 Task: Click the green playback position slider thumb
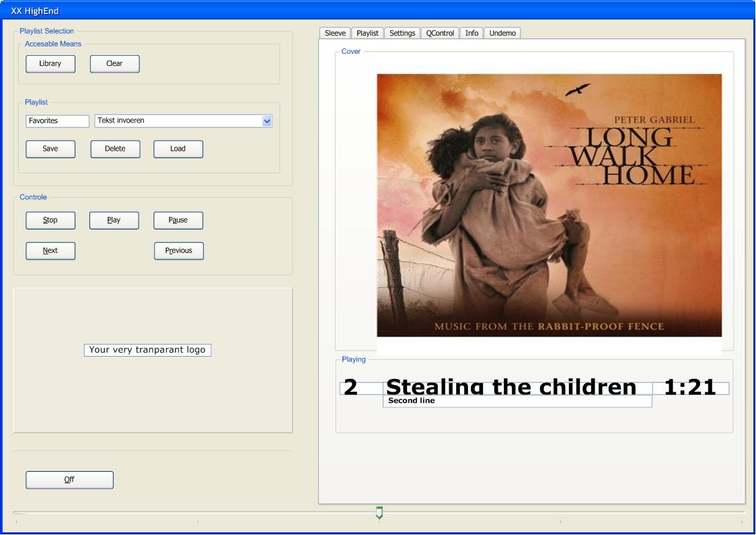[x=379, y=512]
